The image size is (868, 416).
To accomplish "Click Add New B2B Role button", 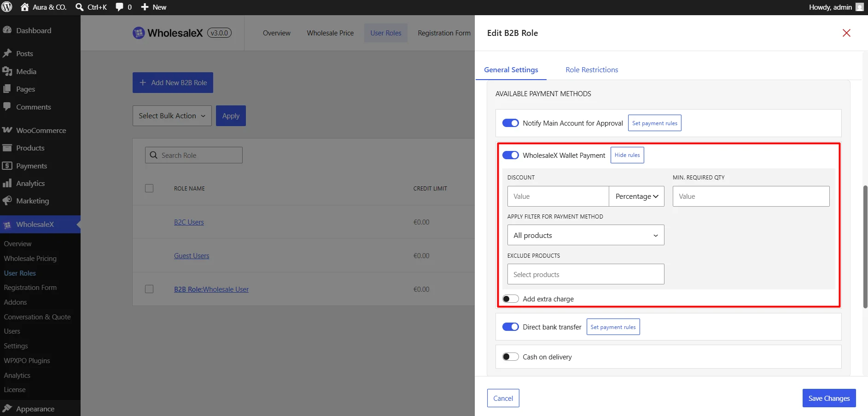I will click(x=173, y=83).
